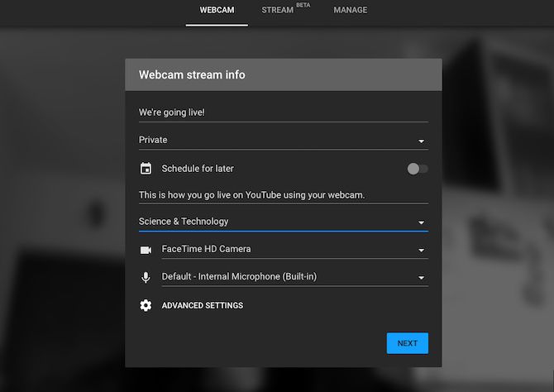Open the Private visibility dropdown
The width and height of the screenshot is (554, 392).
click(x=283, y=141)
